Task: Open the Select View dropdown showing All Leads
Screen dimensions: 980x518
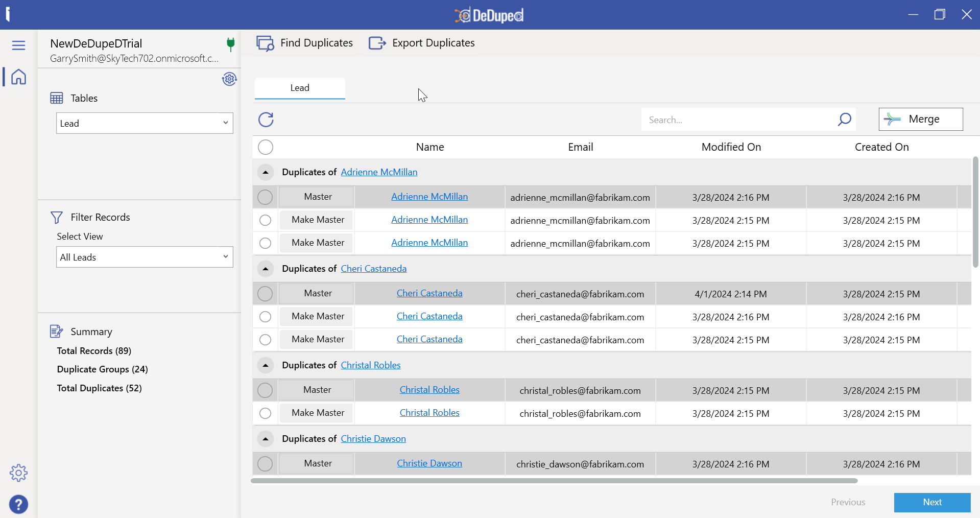Action: pyautogui.click(x=145, y=257)
